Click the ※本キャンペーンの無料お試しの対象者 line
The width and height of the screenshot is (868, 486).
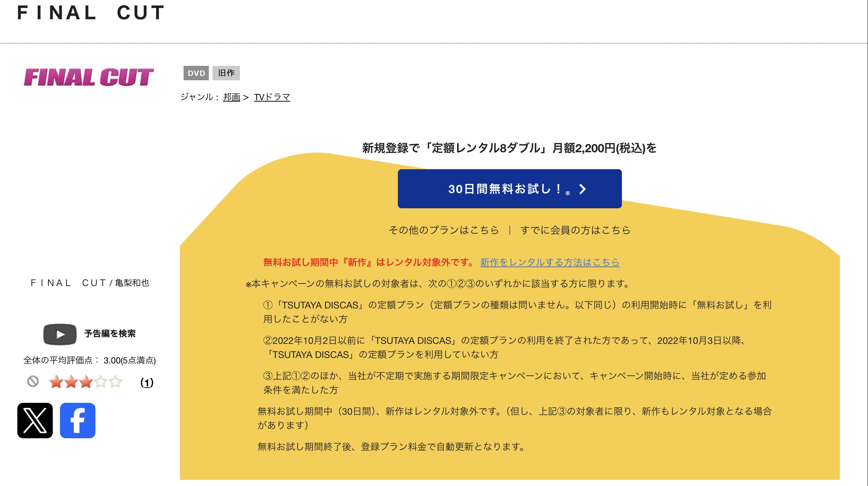(x=438, y=283)
